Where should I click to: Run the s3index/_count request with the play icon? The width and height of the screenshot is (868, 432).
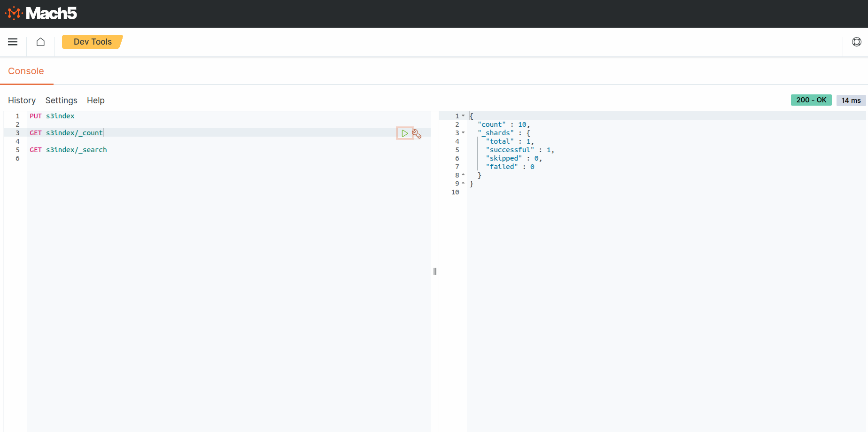pyautogui.click(x=404, y=133)
